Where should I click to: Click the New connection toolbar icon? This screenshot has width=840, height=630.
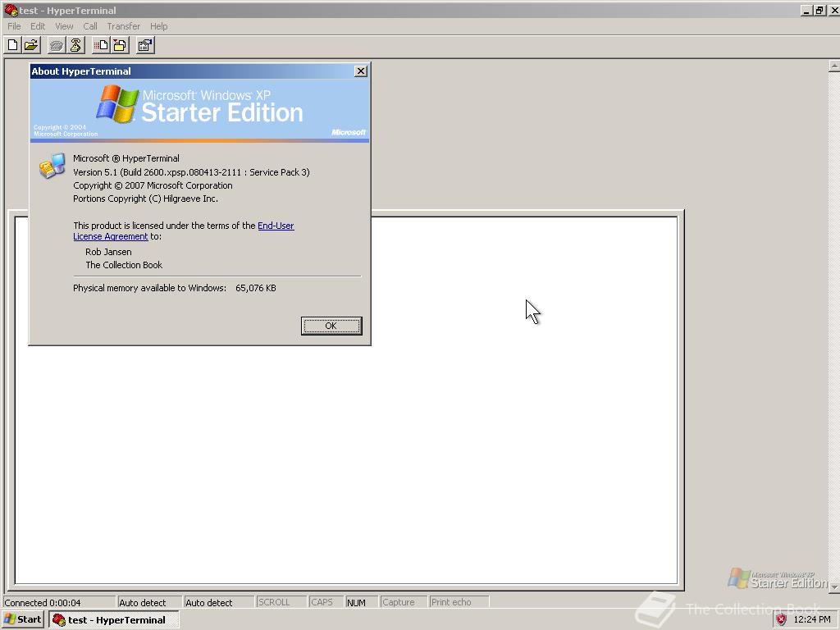(x=13, y=46)
